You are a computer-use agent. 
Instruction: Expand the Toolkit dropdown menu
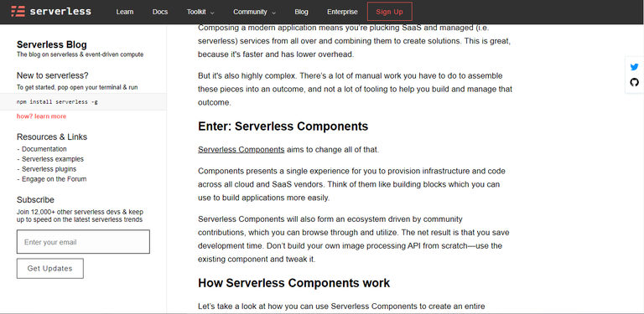pyautogui.click(x=200, y=12)
